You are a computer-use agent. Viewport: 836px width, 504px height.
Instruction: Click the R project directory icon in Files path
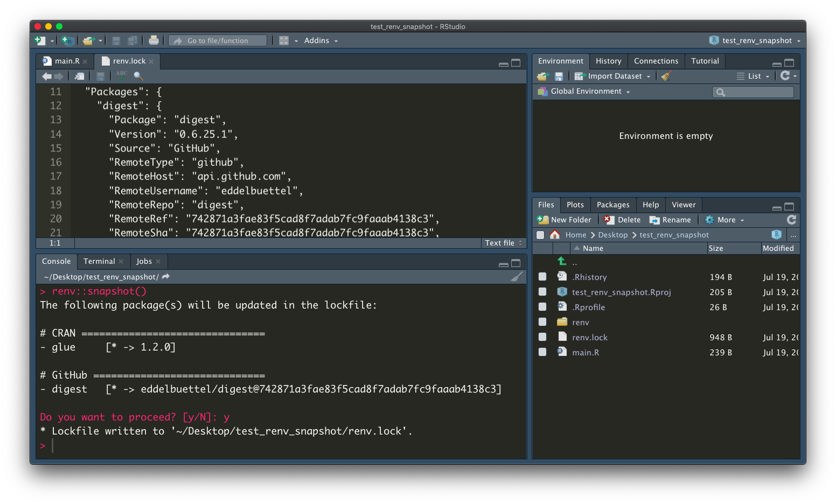tap(776, 234)
